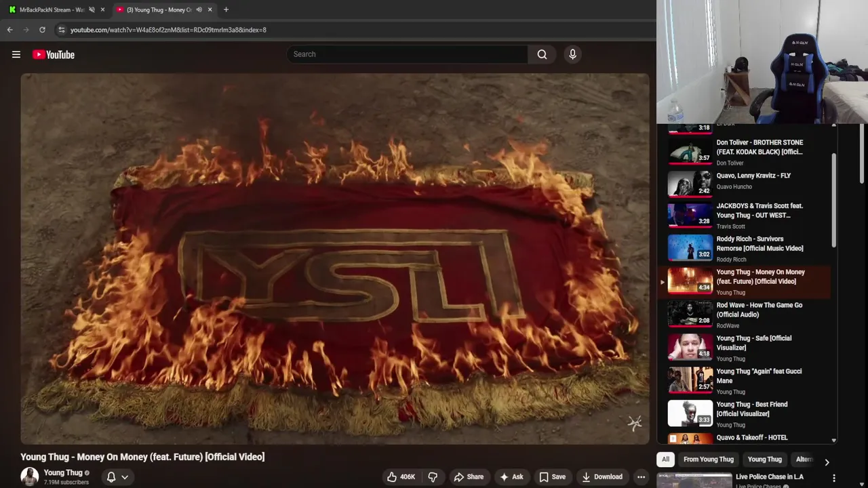Play Young Thug - Best Friend visualizer
The height and width of the screenshot is (488, 868).
pyautogui.click(x=746, y=414)
